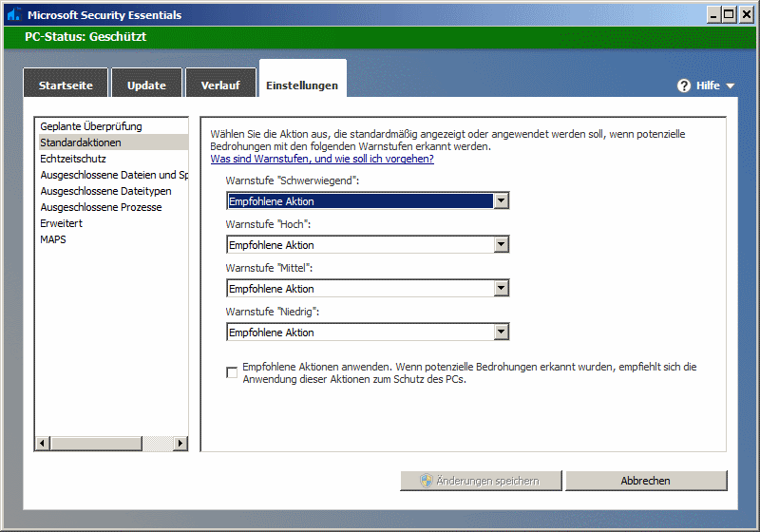Expand the Schwerwiegend action dropdown
Viewport: 760px width, 532px height.
tap(502, 200)
